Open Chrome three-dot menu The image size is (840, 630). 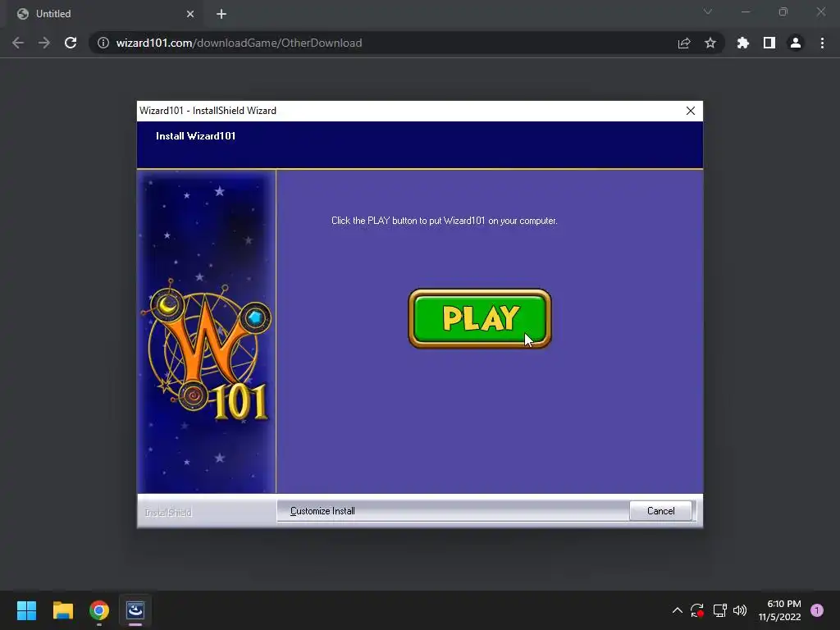point(822,43)
